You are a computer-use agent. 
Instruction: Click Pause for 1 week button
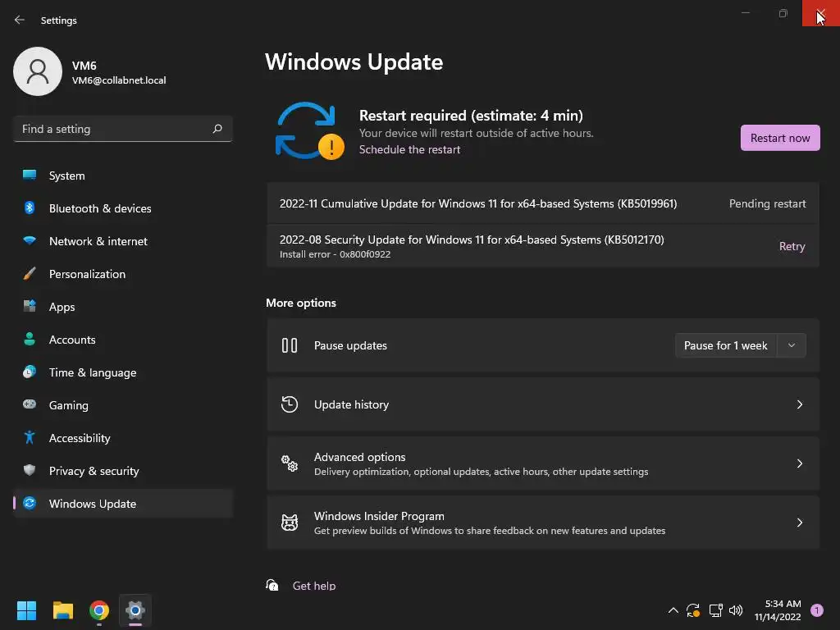(725, 345)
